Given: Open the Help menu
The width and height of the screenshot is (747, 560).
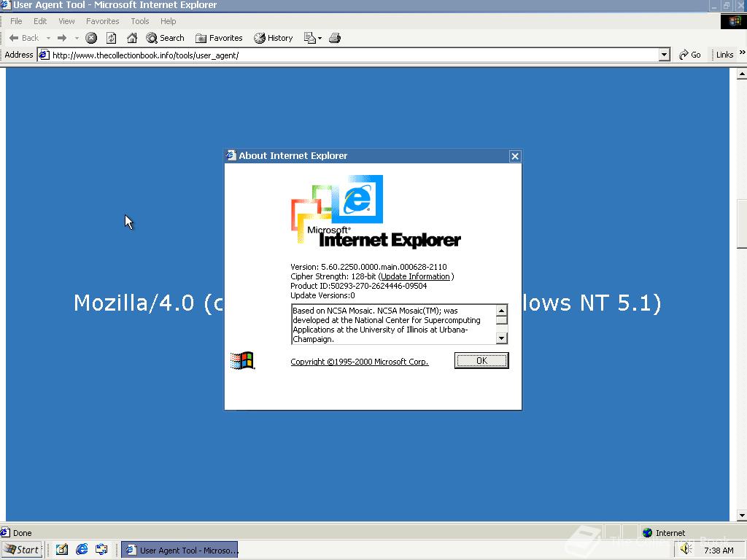Looking at the screenshot, I should [x=169, y=21].
